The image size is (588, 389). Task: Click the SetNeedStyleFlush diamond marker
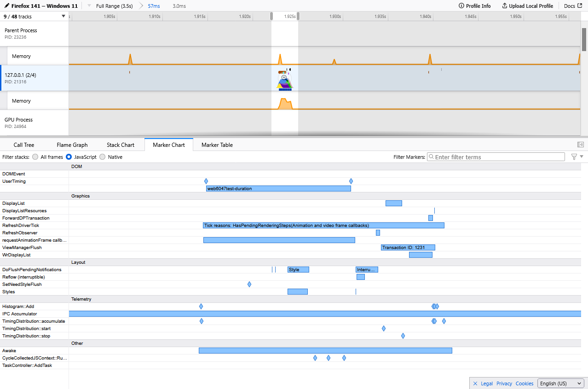pos(249,284)
